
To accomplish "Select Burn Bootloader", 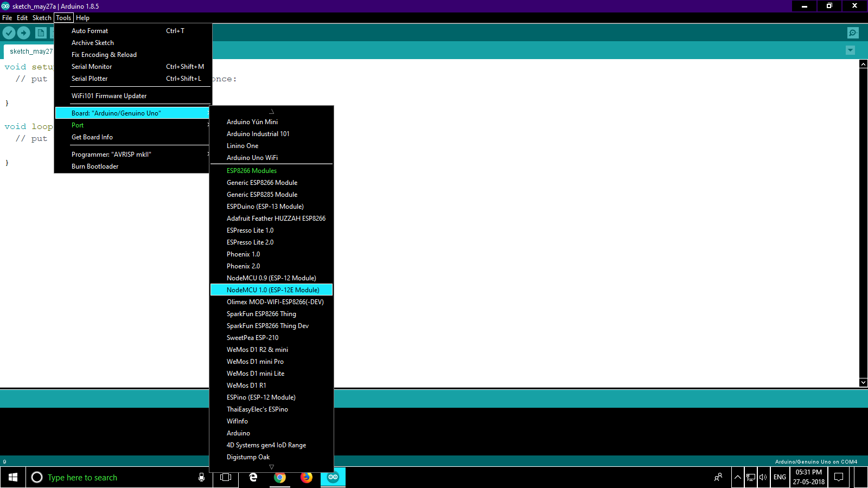I will click(x=133, y=166).
